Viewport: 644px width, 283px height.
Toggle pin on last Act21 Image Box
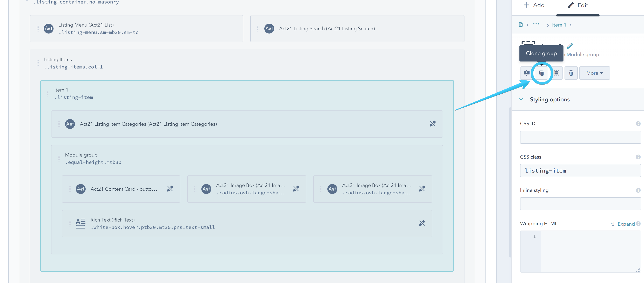coord(422,189)
